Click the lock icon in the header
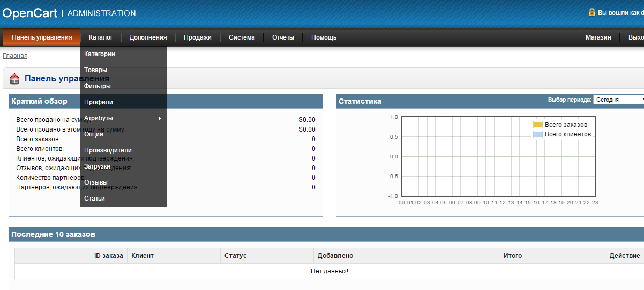This screenshot has width=644, height=290. point(592,12)
